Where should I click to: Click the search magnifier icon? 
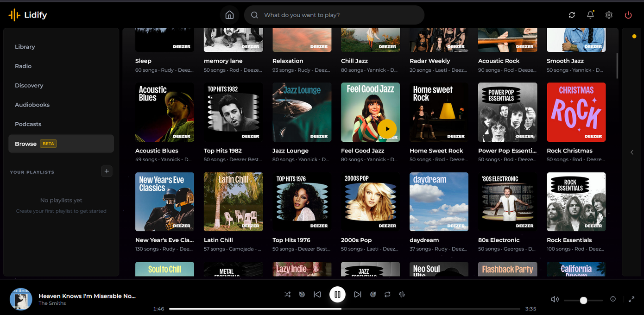click(254, 15)
